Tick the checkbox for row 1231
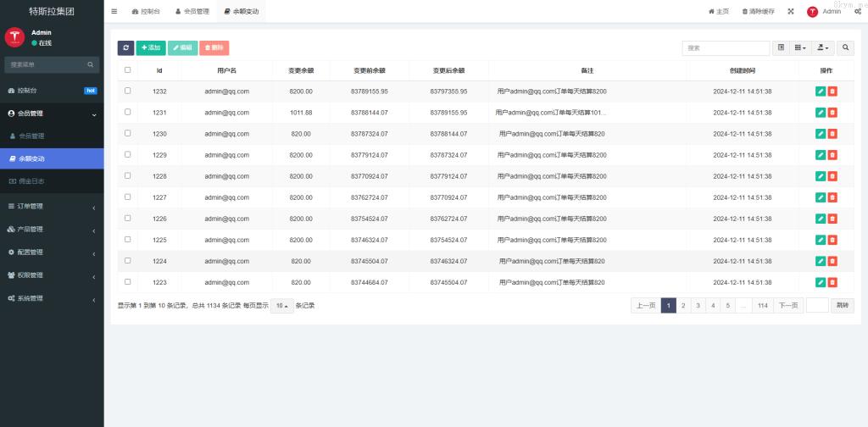Viewport: 868px width, 427px height. (x=128, y=112)
